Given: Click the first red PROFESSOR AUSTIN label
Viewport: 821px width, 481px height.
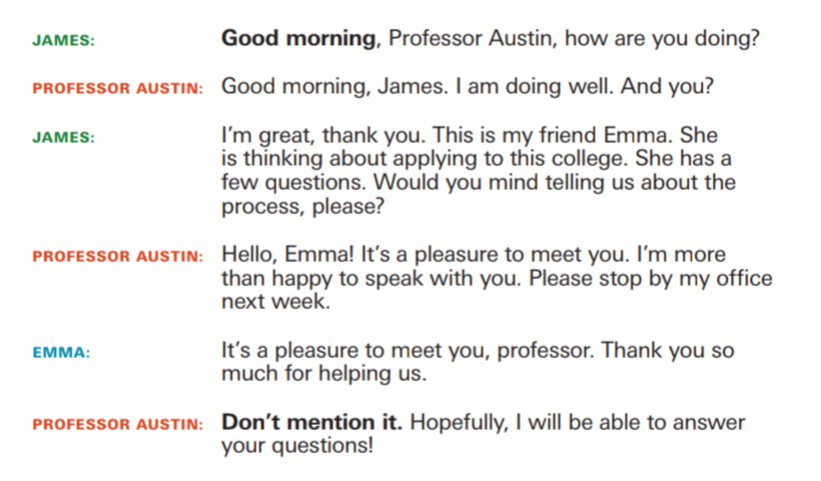Looking at the screenshot, I should (x=118, y=88).
